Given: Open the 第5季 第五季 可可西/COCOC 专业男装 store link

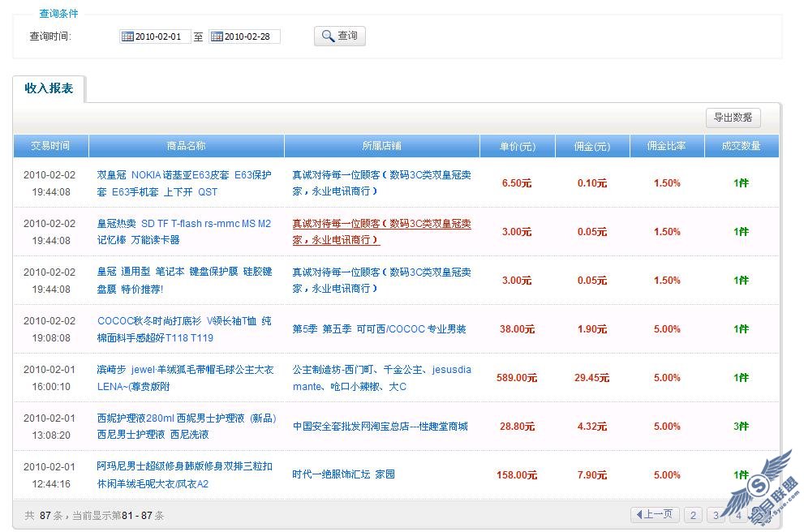Looking at the screenshot, I should [380, 329].
